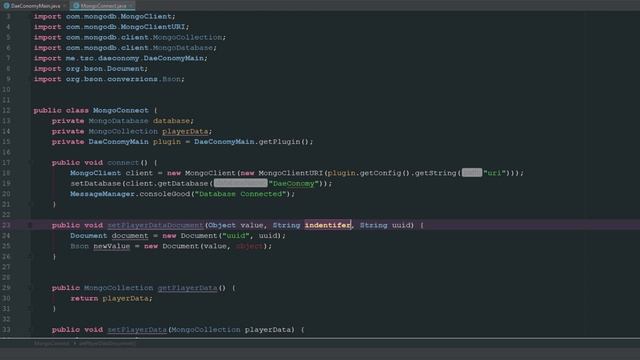Click 'getPlugin()' call on line 15
The image size is (640, 360).
click(284, 142)
